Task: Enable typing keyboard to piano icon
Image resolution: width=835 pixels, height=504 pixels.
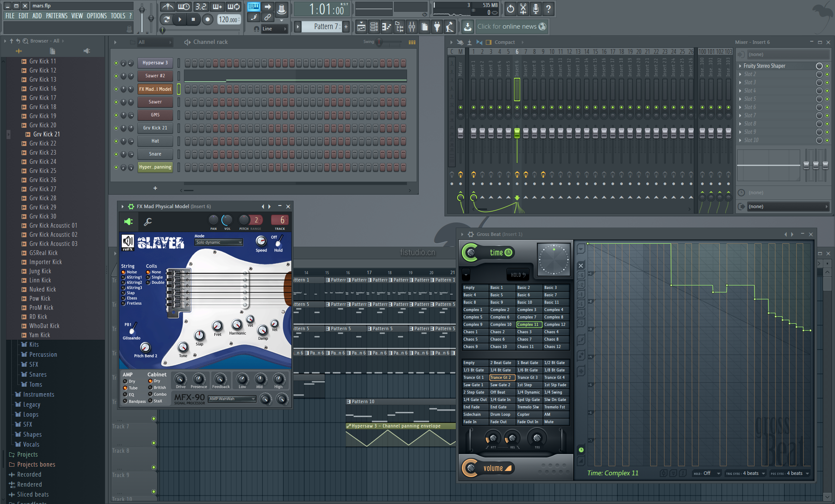Action: (x=254, y=7)
